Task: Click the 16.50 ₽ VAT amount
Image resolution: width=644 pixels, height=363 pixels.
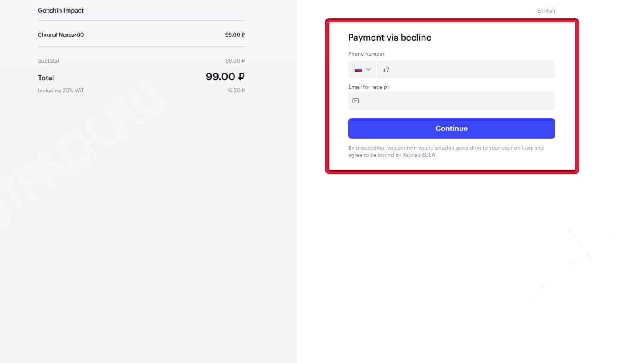Action: pyautogui.click(x=236, y=91)
